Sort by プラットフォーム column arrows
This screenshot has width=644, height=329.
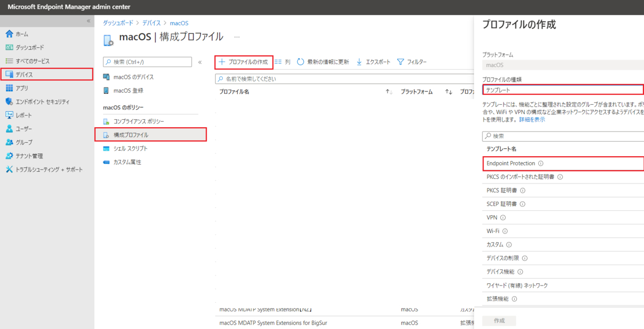[448, 92]
